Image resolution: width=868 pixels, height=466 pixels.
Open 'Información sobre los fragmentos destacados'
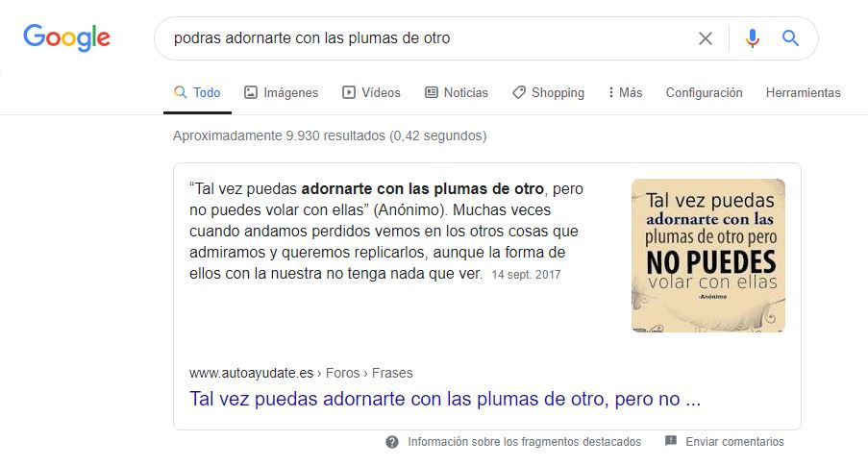pos(524,442)
